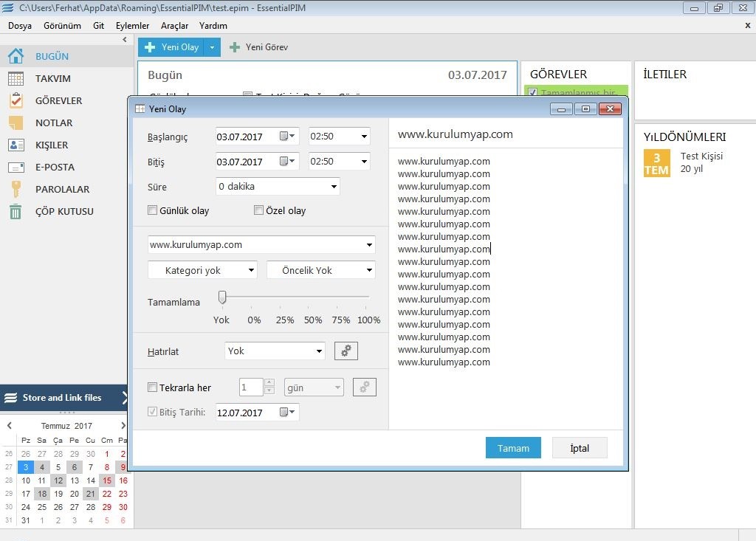
Task: Confirm with the Tamam button
Action: click(x=513, y=448)
